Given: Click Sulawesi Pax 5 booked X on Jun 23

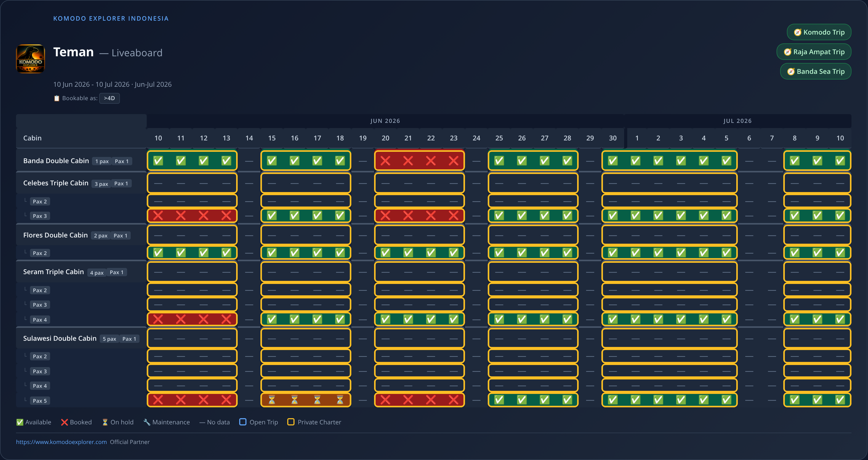Looking at the screenshot, I should tap(454, 400).
